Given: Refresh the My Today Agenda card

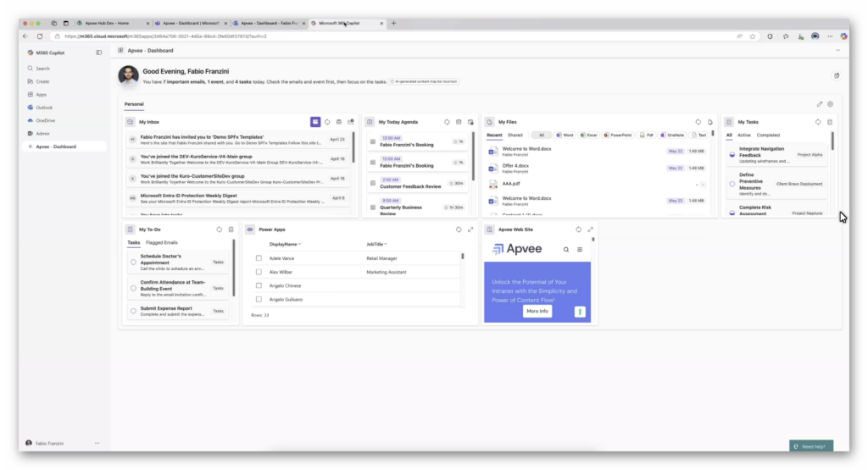Looking at the screenshot, I should 447,122.
